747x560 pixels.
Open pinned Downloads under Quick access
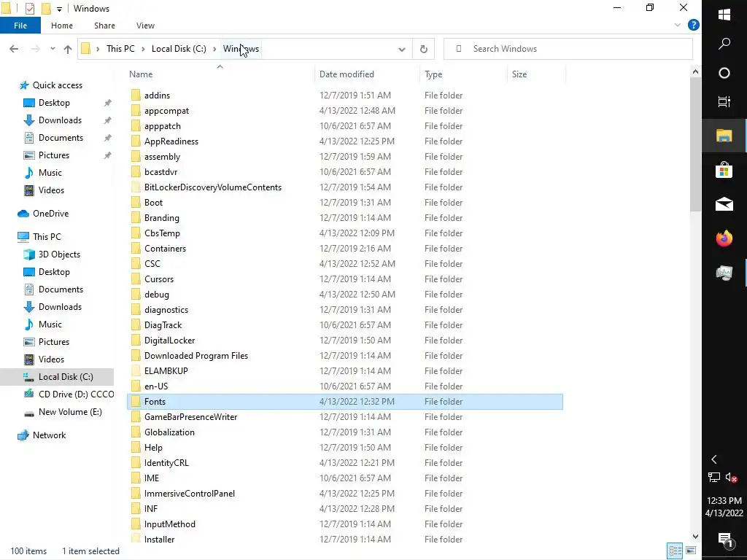(60, 120)
